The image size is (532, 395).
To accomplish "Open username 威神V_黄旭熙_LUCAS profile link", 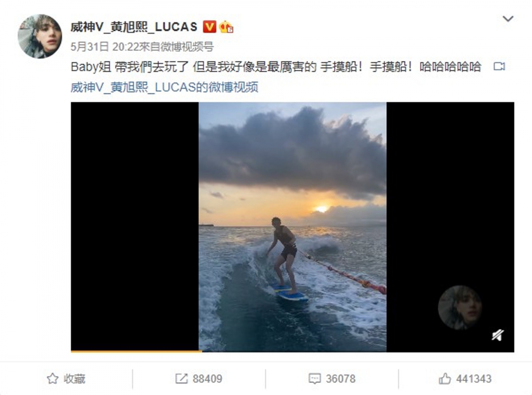I will coord(134,27).
